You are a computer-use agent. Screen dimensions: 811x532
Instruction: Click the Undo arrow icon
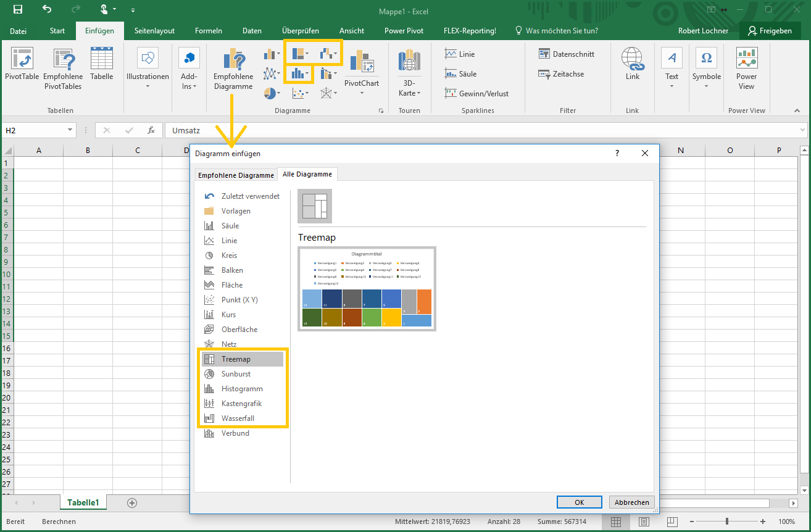(47, 10)
